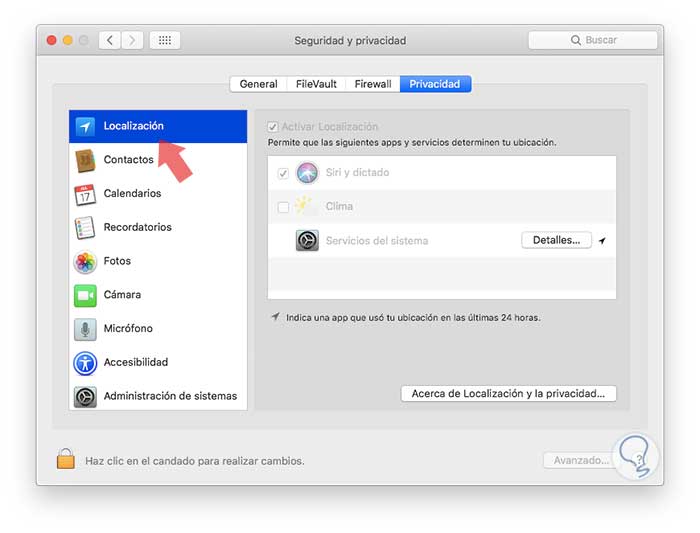Click the Servicios del sistema gear icon
This screenshot has height=533, width=700.
pyautogui.click(x=307, y=241)
